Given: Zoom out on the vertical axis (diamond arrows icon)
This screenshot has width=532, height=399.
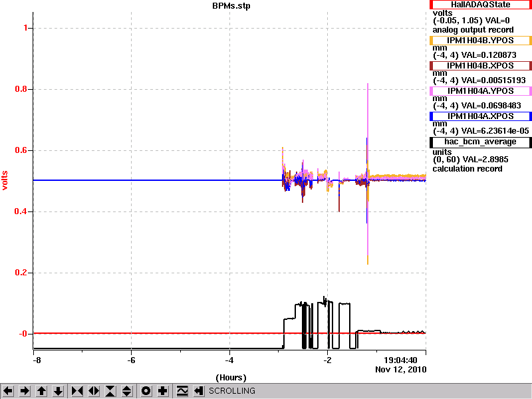Looking at the screenshot, I should pos(127,391).
